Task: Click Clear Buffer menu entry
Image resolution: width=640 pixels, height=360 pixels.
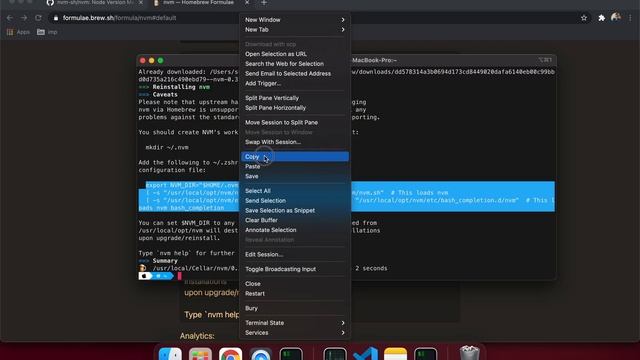Action: click(x=294, y=220)
